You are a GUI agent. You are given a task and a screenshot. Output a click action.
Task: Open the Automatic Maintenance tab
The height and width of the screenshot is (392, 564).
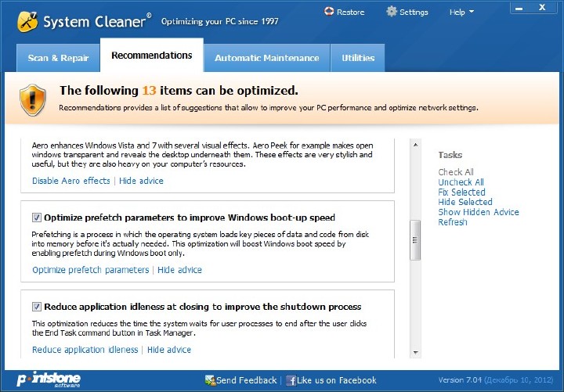266,58
